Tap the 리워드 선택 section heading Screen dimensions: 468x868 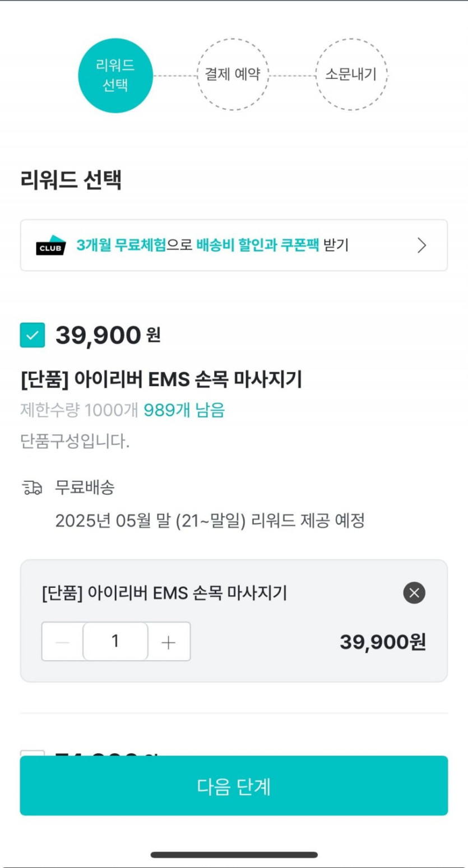(x=71, y=180)
